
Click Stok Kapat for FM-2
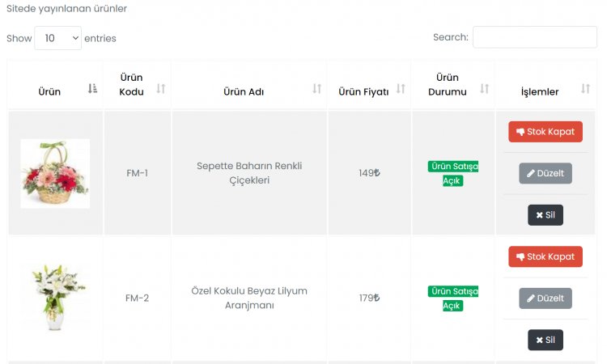pyautogui.click(x=545, y=256)
